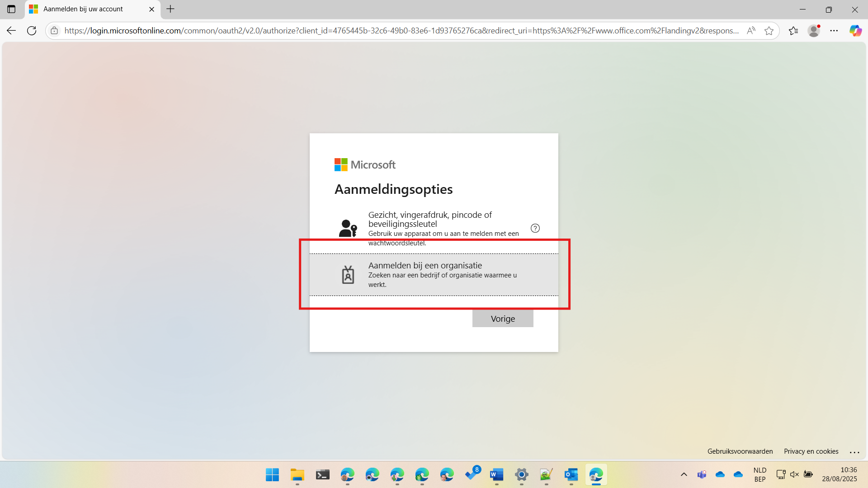
Task: Open the Favorites list icon
Action: (x=793, y=31)
